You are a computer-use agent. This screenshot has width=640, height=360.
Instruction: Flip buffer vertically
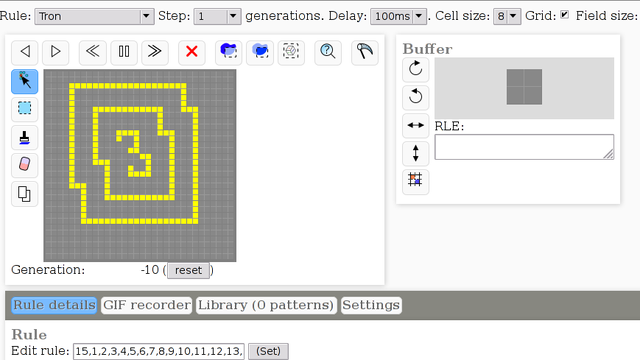[x=416, y=153]
